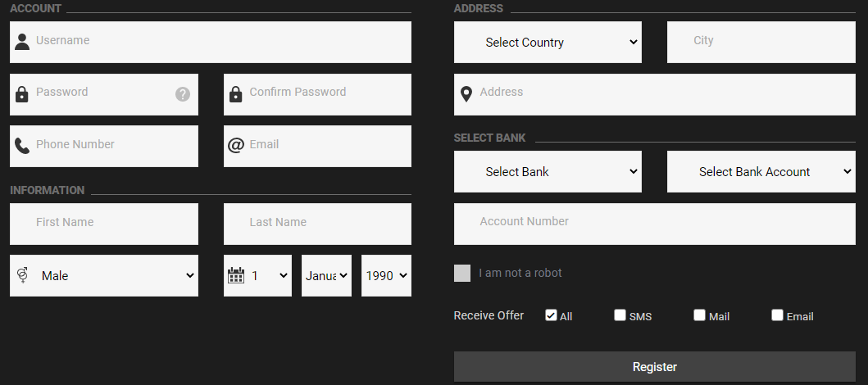Click the @ icon beside Email
The width and height of the screenshot is (868, 385).
coord(236,146)
